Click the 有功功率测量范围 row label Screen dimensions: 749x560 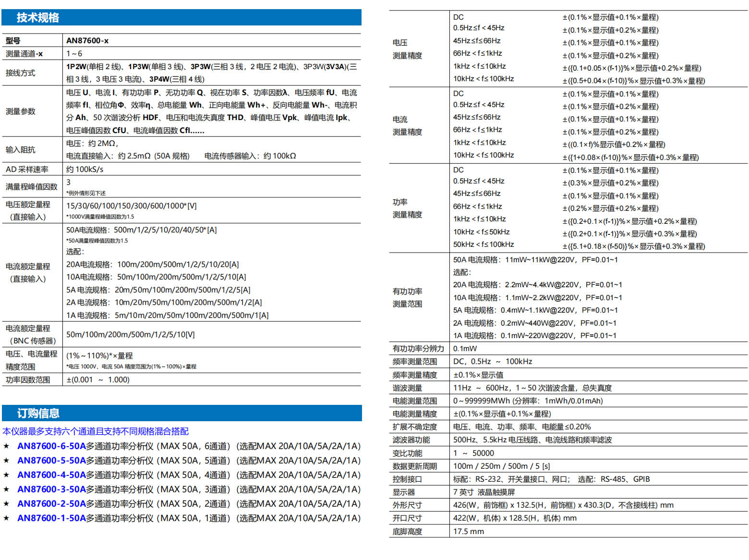click(x=408, y=298)
